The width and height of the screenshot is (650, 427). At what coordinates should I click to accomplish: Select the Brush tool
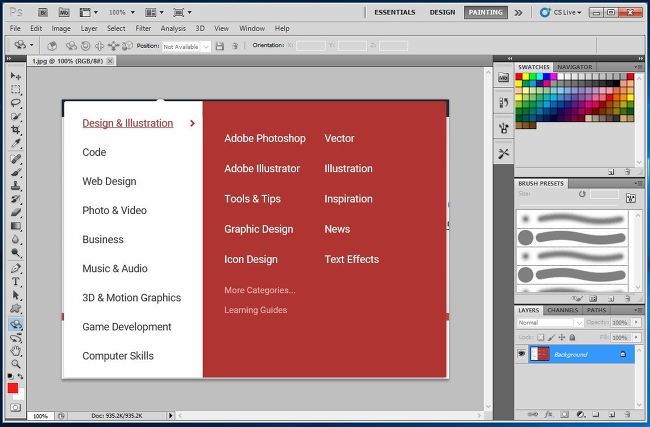click(16, 172)
